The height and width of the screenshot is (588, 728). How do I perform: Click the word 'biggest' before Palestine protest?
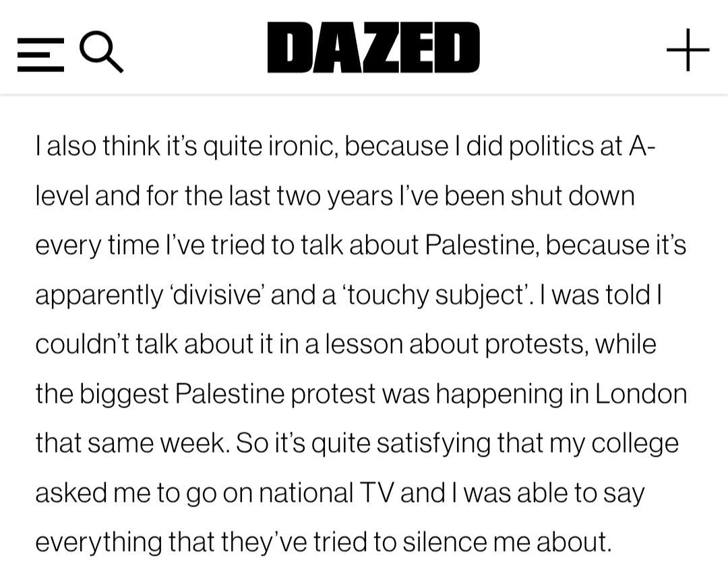[x=124, y=395]
